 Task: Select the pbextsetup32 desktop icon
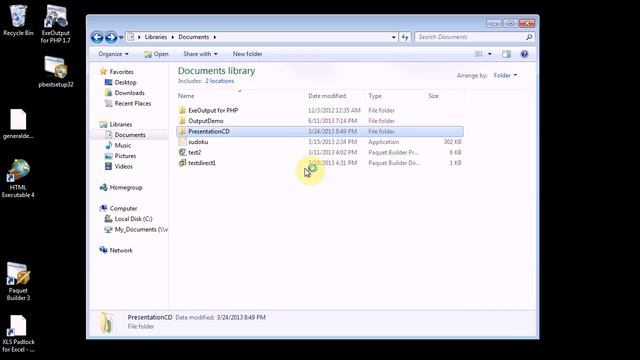click(56, 72)
